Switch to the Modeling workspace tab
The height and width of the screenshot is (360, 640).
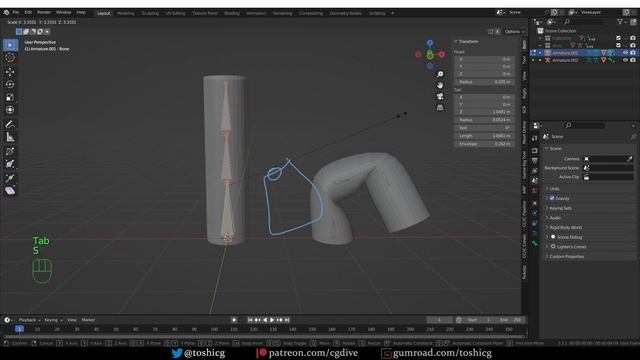pyautogui.click(x=125, y=13)
